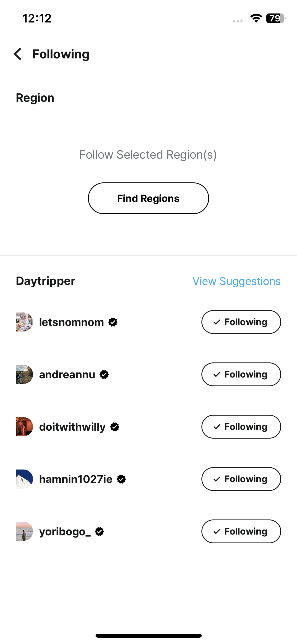The image size is (297, 644).
Task: Tap the Wi-Fi status icon
Action: [x=256, y=18]
